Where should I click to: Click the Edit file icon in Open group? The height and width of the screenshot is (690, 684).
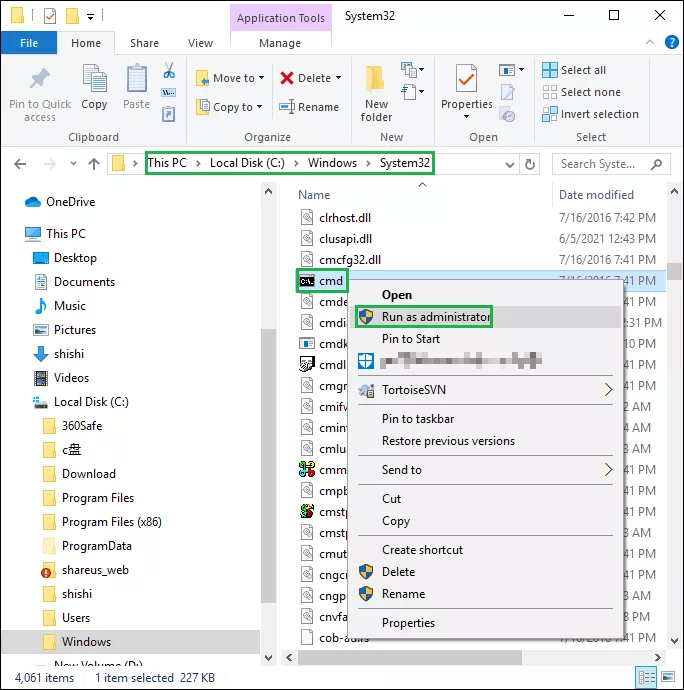pos(507,92)
